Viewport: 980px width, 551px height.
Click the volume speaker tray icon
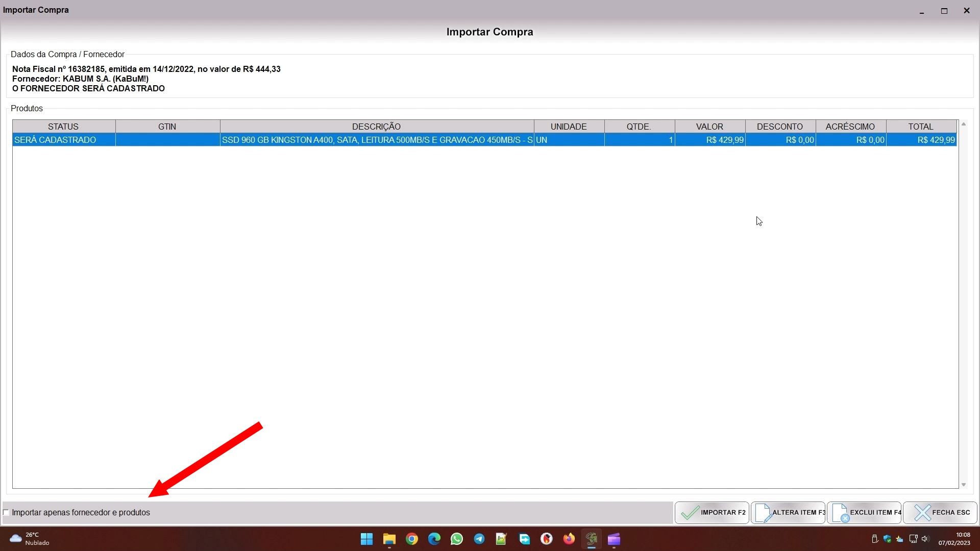(x=925, y=539)
